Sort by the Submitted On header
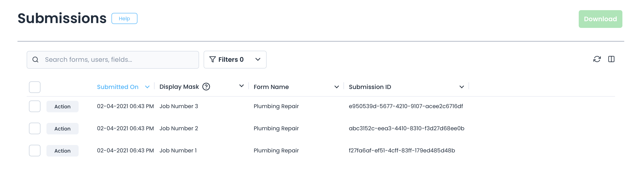644x172 pixels. [x=117, y=87]
